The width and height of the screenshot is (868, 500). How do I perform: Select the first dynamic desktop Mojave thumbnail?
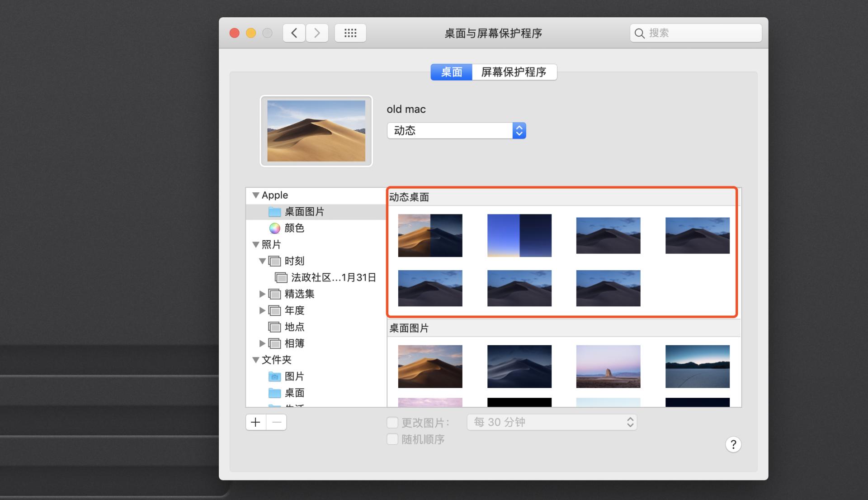430,235
